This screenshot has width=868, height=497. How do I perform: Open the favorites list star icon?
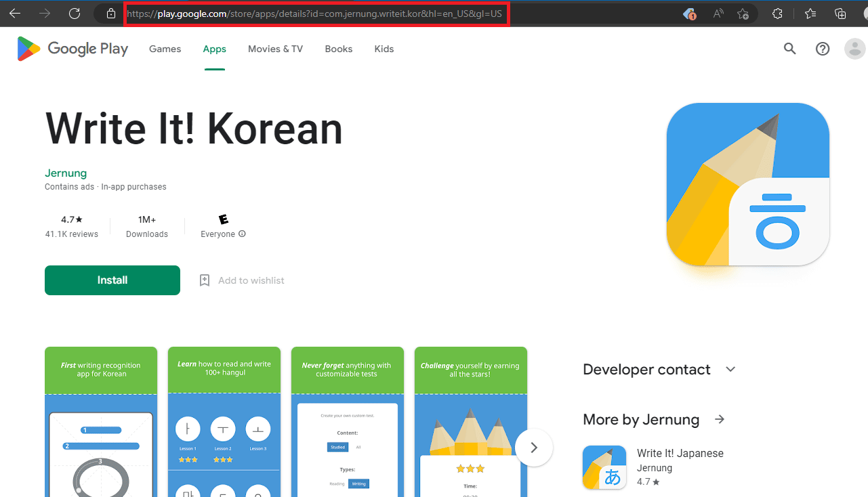(810, 14)
